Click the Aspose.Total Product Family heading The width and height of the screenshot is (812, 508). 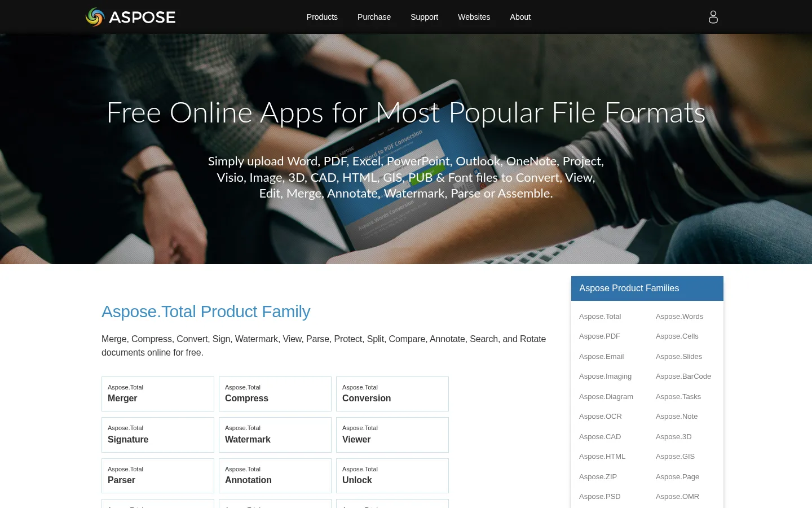point(206,312)
